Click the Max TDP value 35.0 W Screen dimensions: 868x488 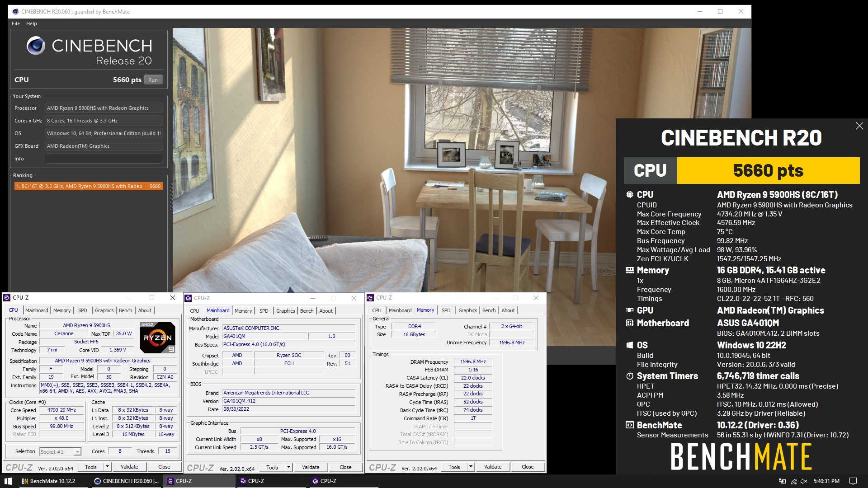coord(123,334)
